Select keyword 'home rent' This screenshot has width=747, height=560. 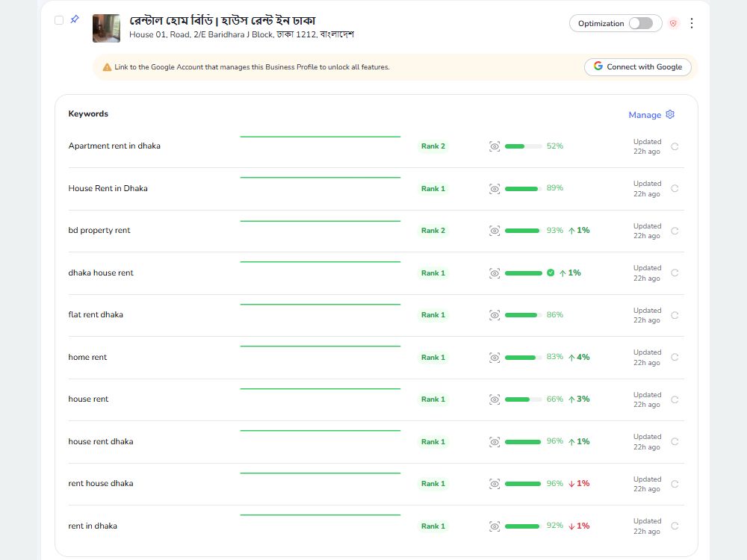click(87, 357)
